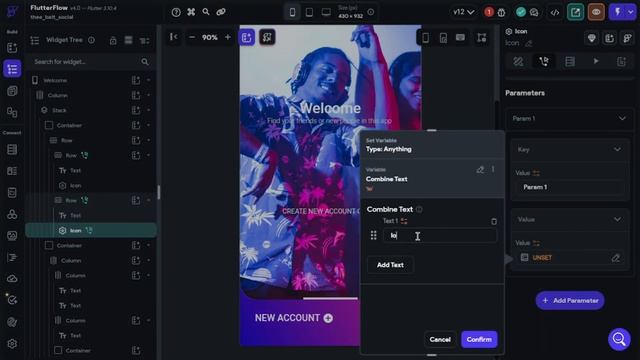The width and height of the screenshot is (640, 360).
Task: Open the keyboard shortcuts command icon
Action: pos(191,12)
